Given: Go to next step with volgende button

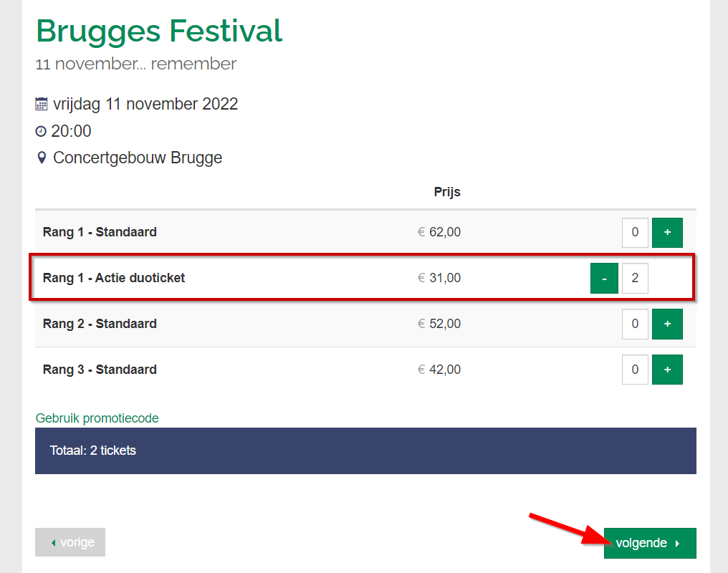Looking at the screenshot, I should pyautogui.click(x=650, y=543).
